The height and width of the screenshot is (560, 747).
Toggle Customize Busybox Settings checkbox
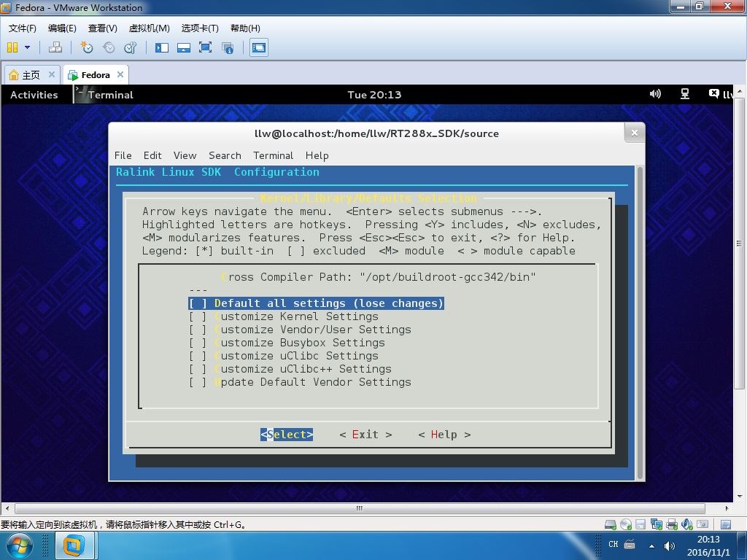click(198, 343)
